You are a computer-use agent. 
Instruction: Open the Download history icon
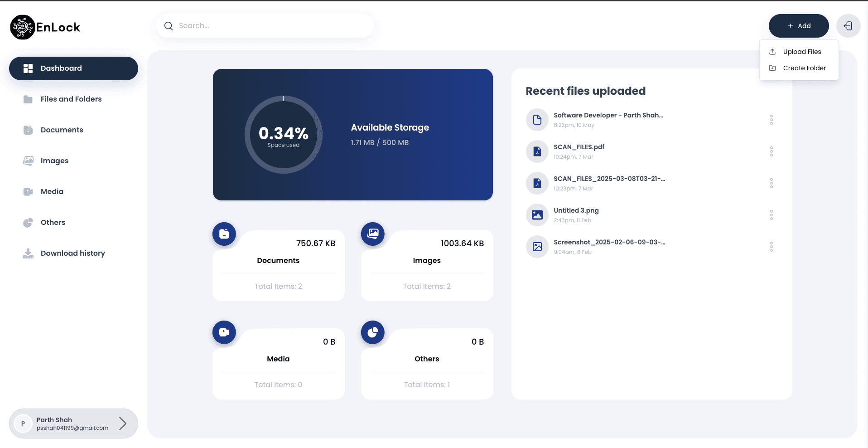(x=28, y=253)
